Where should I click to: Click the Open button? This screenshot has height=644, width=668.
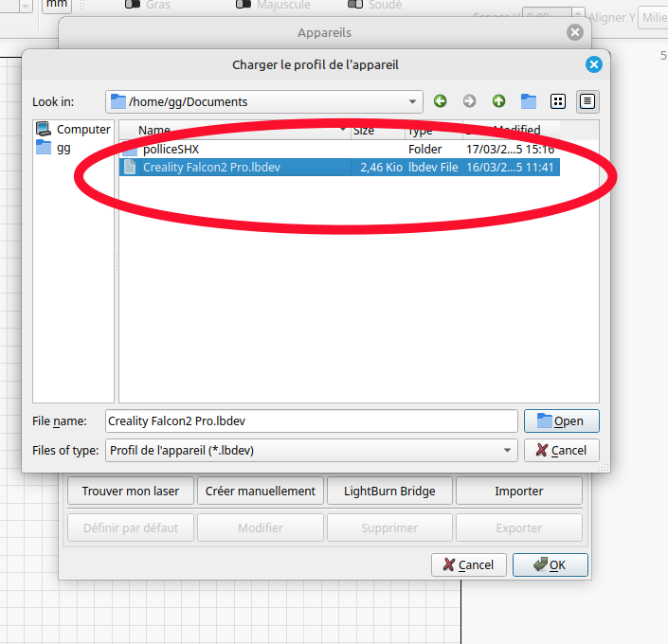click(561, 421)
